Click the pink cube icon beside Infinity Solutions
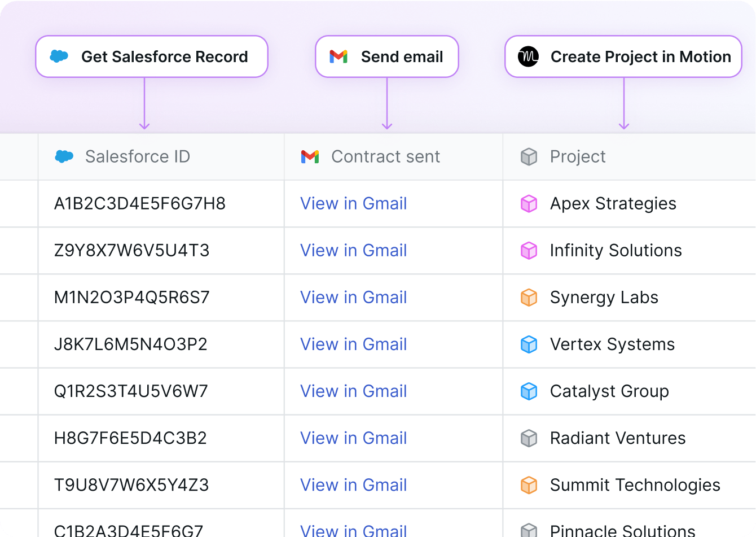This screenshot has height=537, width=756. coord(529,250)
